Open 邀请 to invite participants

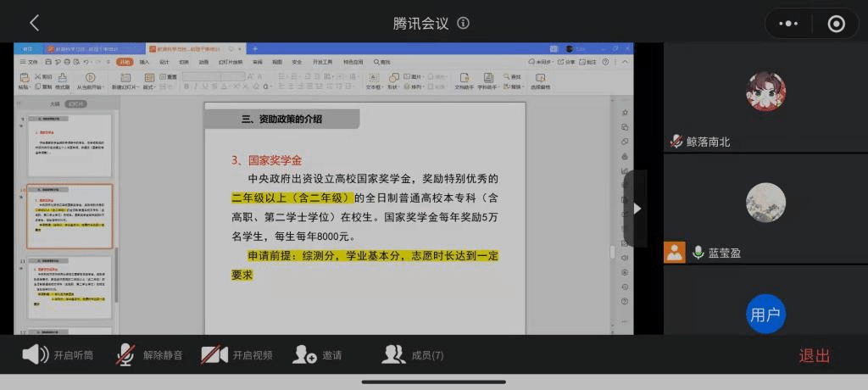[x=318, y=355]
